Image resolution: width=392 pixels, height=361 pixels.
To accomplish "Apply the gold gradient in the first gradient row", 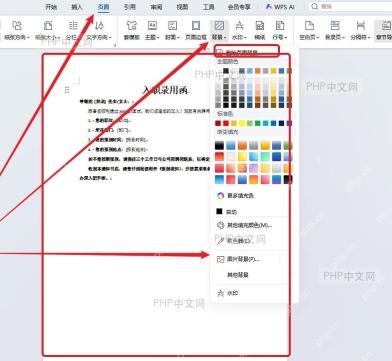I will coord(265,145).
